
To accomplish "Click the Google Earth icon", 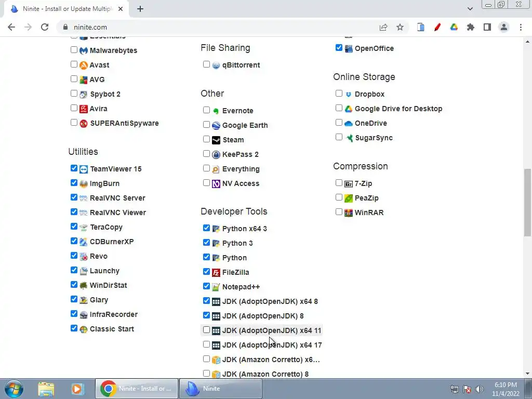I will (x=216, y=126).
